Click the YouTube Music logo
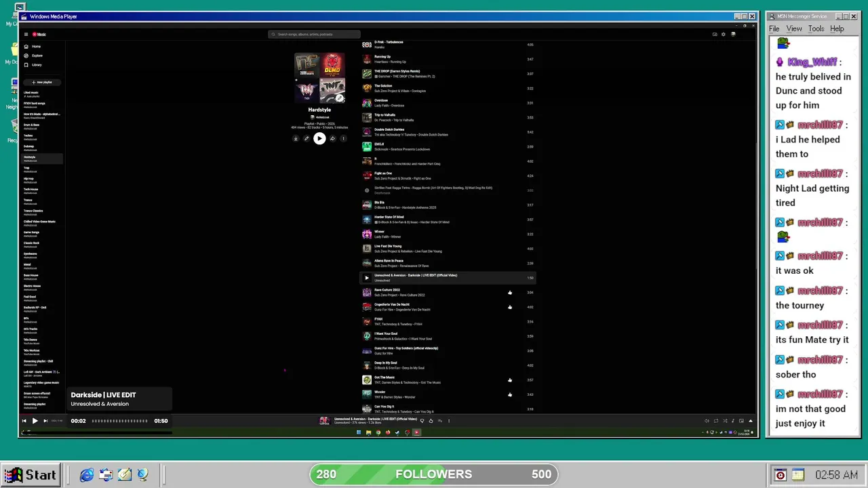 (x=39, y=35)
